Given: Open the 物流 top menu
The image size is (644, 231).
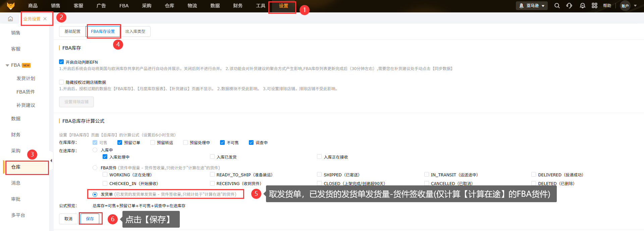Looking at the screenshot, I should [192, 6].
